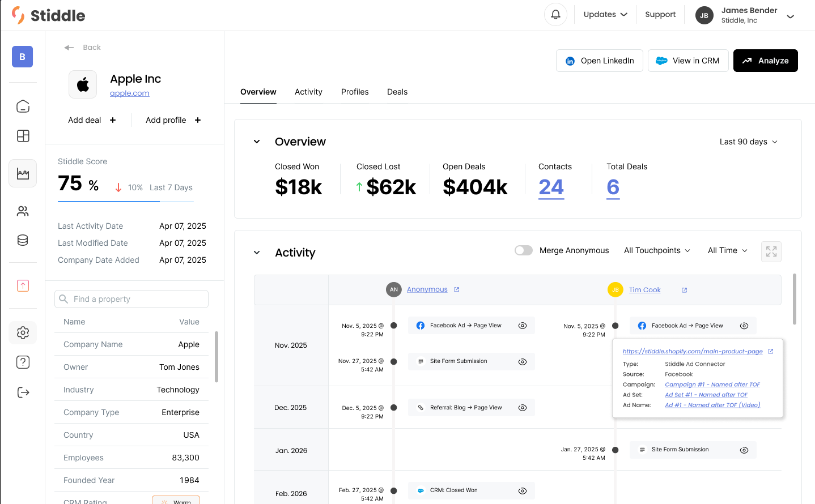Switch to the Activity tab
815x504 pixels.
click(x=308, y=92)
